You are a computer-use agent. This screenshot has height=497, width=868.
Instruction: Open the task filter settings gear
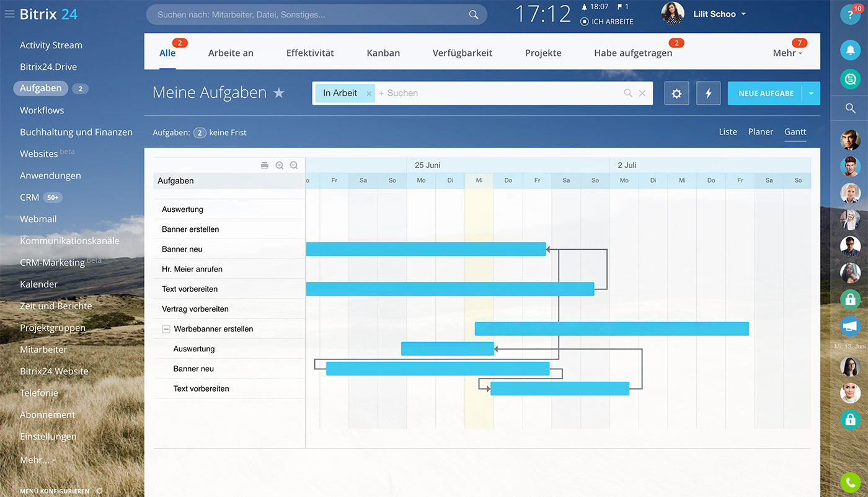(676, 93)
